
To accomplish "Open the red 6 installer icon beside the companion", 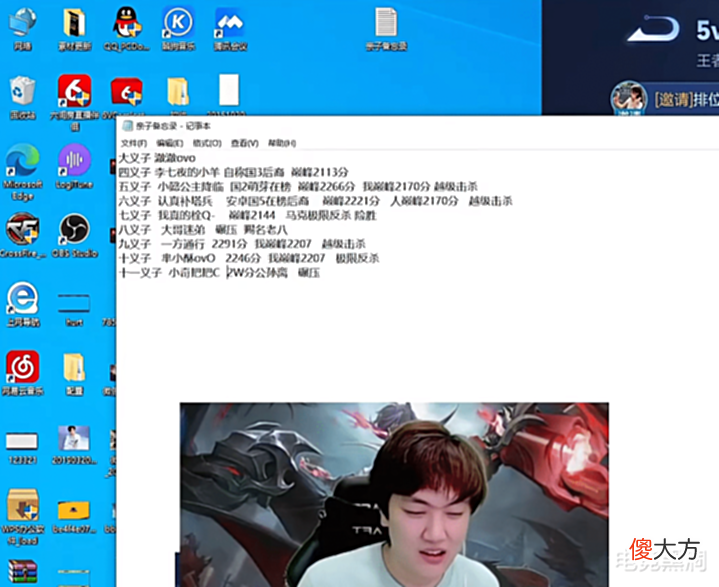I will coord(127,92).
